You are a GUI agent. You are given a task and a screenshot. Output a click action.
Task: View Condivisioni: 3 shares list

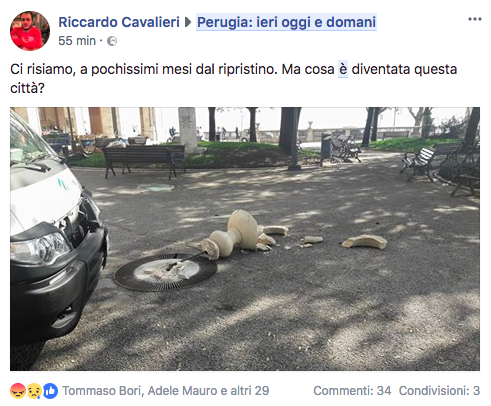point(439,391)
